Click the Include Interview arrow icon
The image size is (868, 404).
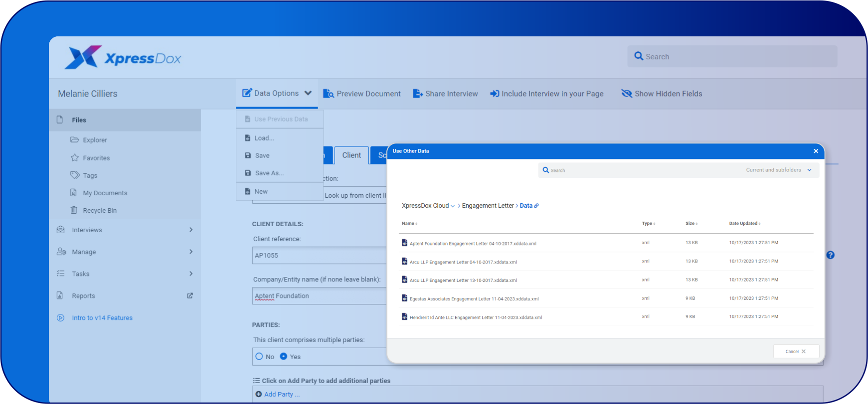[495, 93]
